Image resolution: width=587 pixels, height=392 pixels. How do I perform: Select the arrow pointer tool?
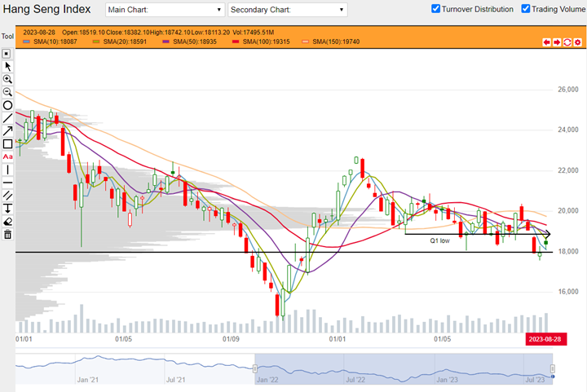point(7,67)
